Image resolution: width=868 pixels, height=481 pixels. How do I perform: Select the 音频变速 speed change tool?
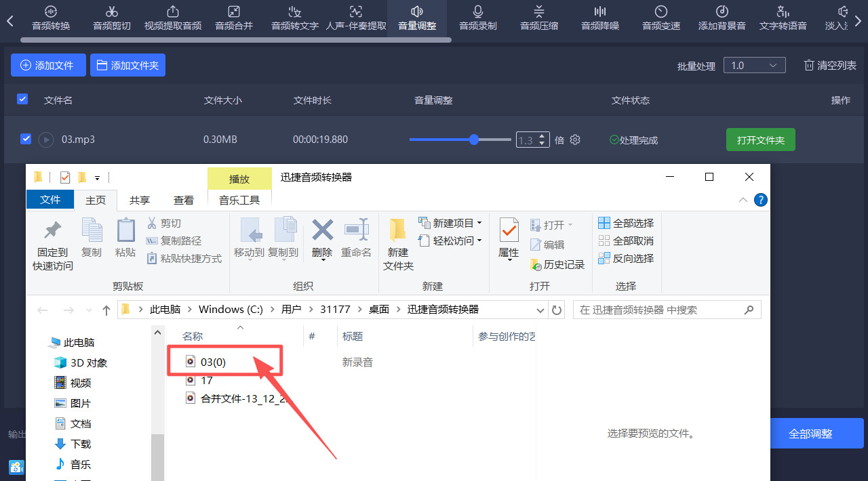point(661,18)
